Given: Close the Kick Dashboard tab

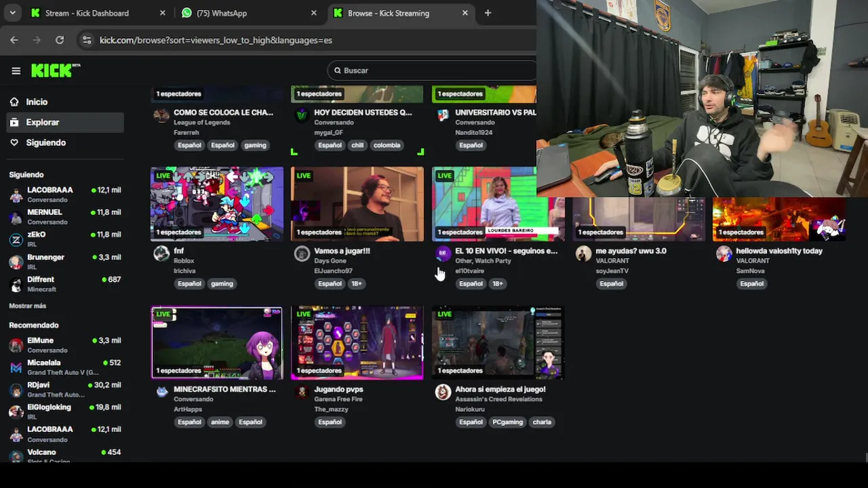Looking at the screenshot, I should tap(162, 13).
